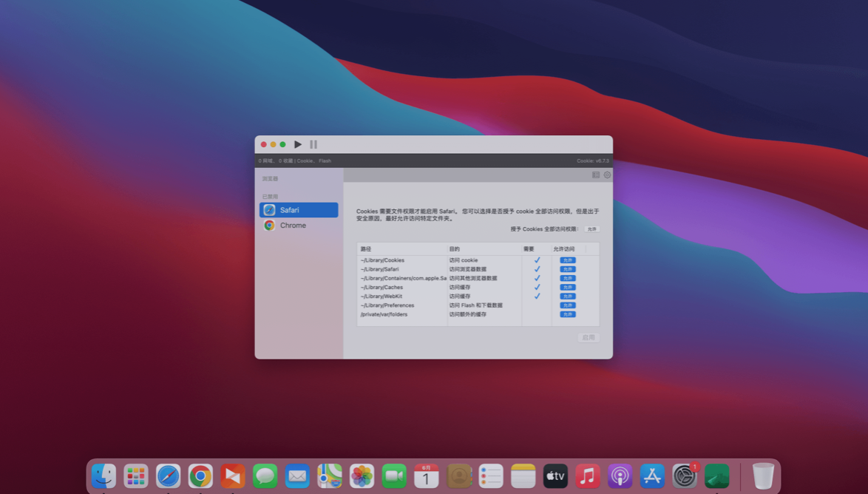This screenshot has height=494, width=868.
Task: Select Safari in the browsers sidebar
Action: click(x=298, y=209)
